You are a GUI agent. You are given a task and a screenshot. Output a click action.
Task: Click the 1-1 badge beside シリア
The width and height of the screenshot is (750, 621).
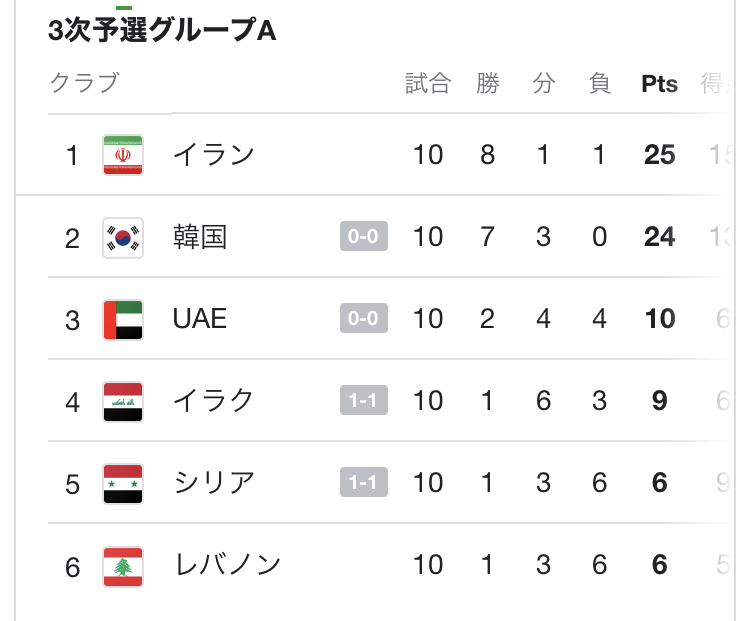pos(363,483)
